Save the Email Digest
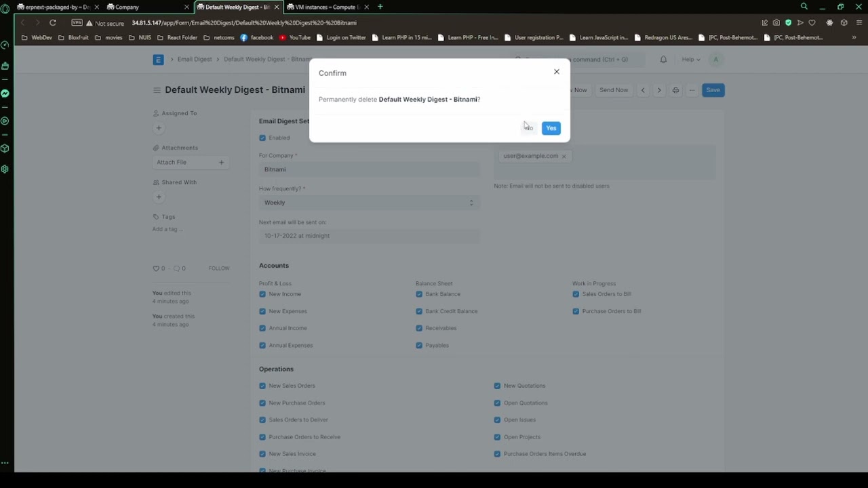Viewport: 868px width, 488px height. pyautogui.click(x=713, y=90)
